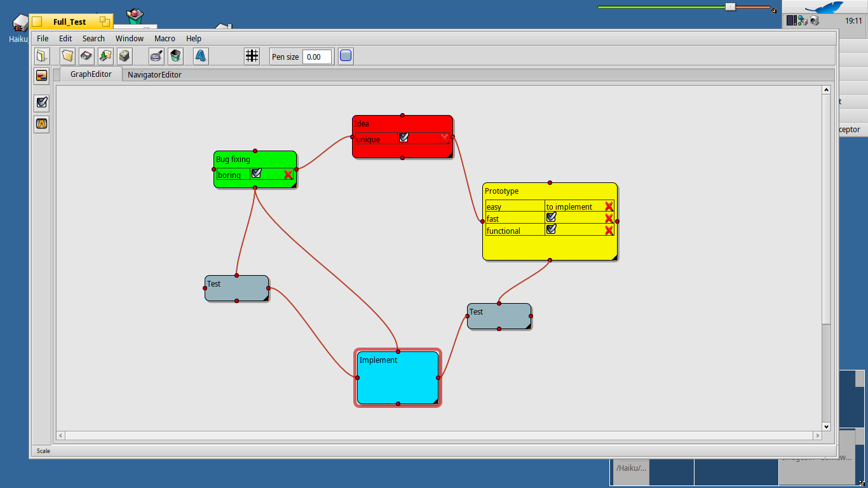The image size is (868, 488).
Task: Click the vertical scrollbar up arrow
Action: coord(826,90)
